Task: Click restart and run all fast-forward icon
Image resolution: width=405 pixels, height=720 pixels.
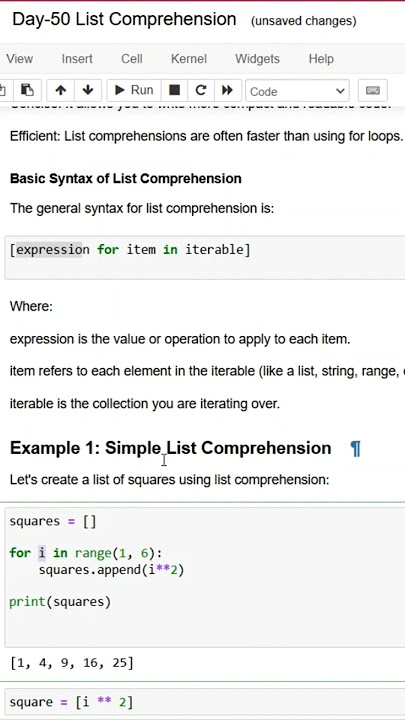Action: (x=228, y=90)
